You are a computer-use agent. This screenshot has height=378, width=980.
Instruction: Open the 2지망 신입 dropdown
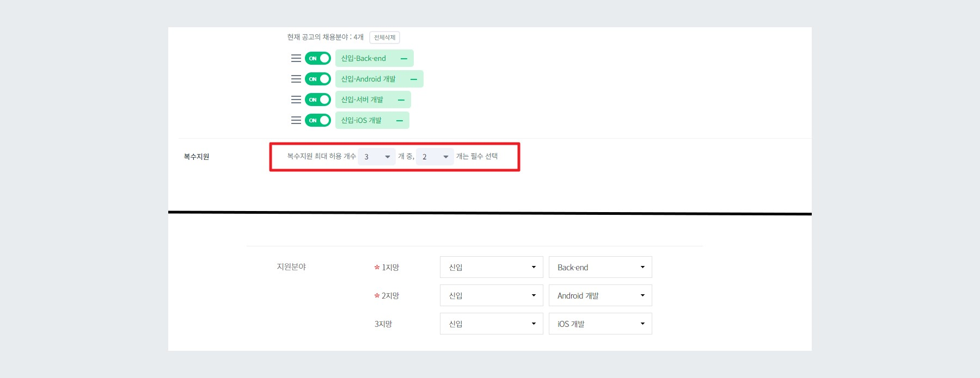pos(492,295)
